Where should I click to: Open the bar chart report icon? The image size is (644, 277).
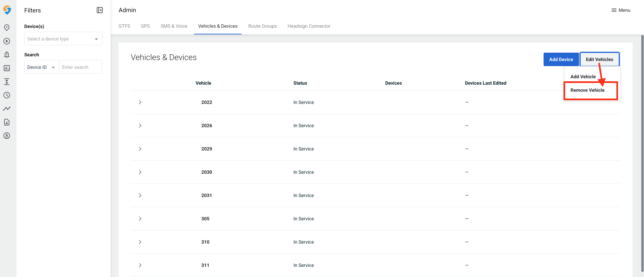(x=7, y=68)
